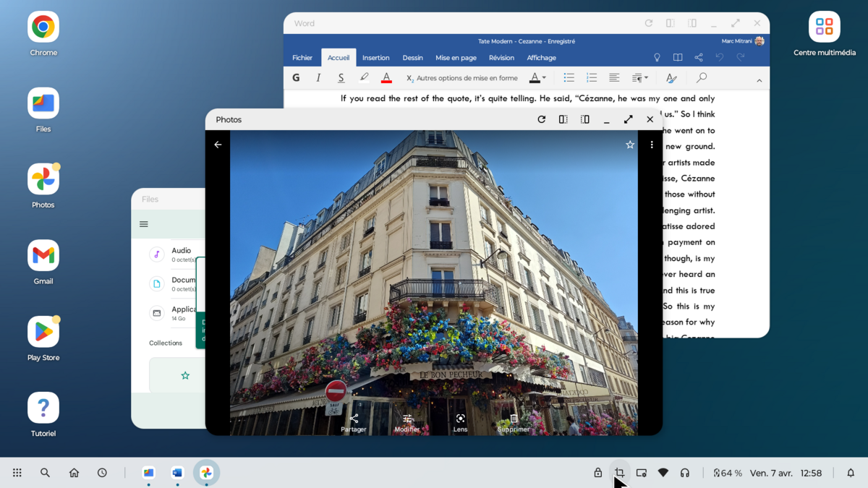
Task: Mark the photo as favorite
Action: (x=630, y=145)
